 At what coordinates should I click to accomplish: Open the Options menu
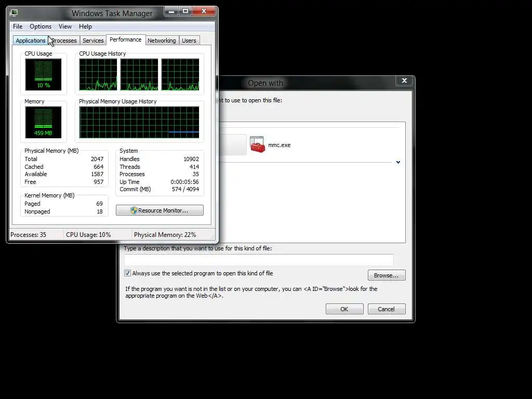pos(41,26)
